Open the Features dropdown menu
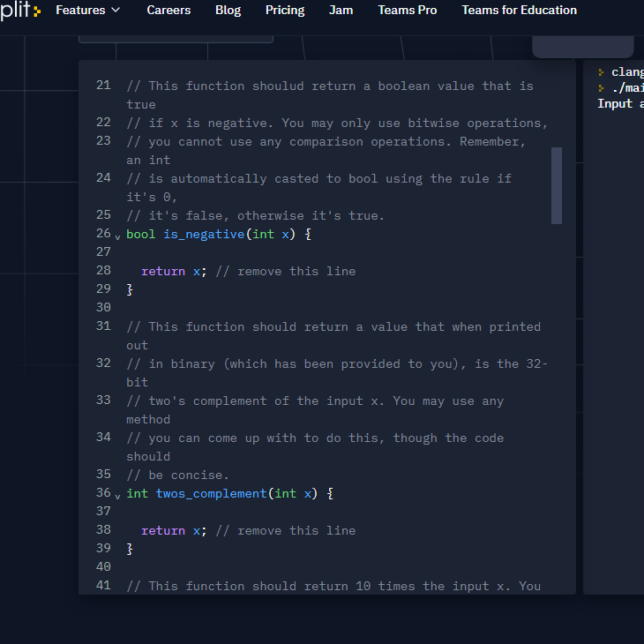Image resolution: width=644 pixels, height=644 pixels. pos(87,11)
